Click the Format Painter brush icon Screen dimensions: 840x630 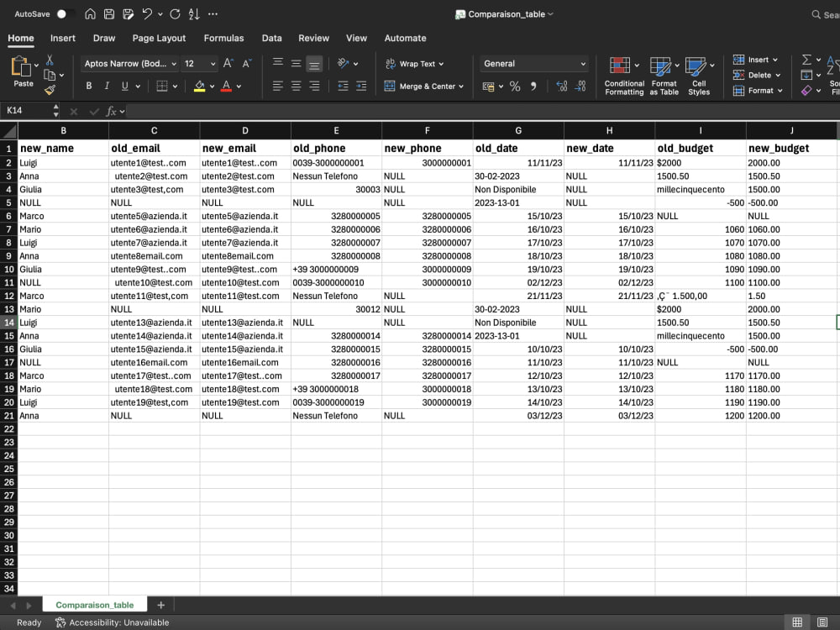pos(50,90)
